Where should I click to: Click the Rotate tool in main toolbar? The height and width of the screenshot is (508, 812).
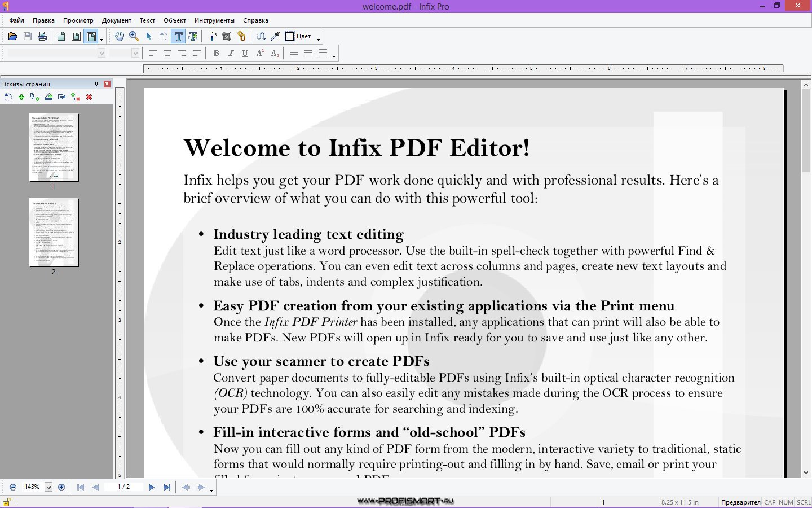click(164, 37)
